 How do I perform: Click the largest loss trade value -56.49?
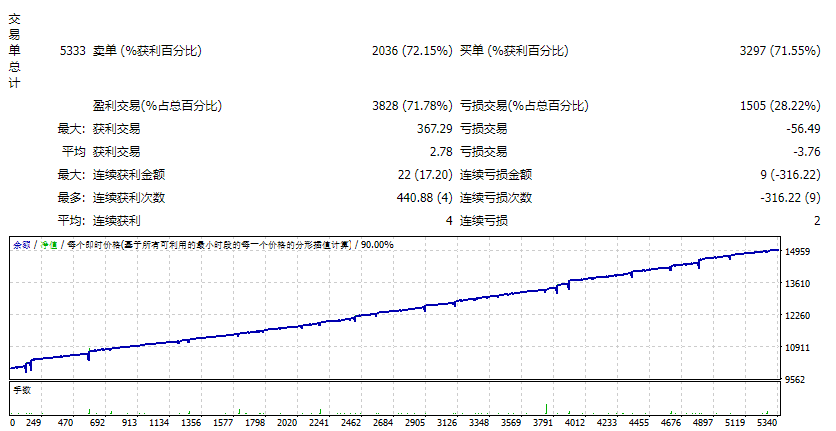tap(803, 129)
